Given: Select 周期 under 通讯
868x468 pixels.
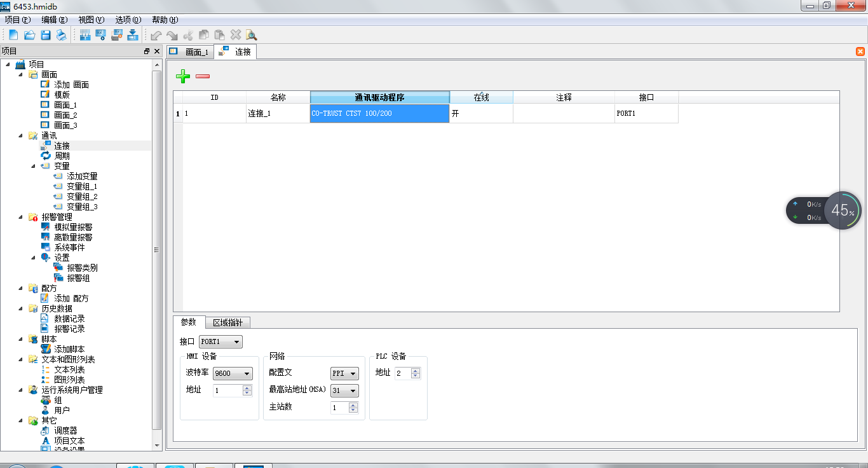Looking at the screenshot, I should click(x=62, y=156).
